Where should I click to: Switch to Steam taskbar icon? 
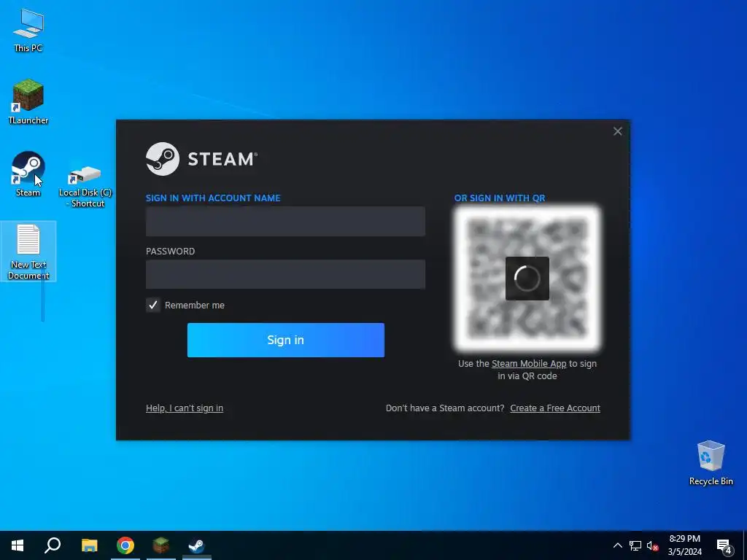[196, 545]
